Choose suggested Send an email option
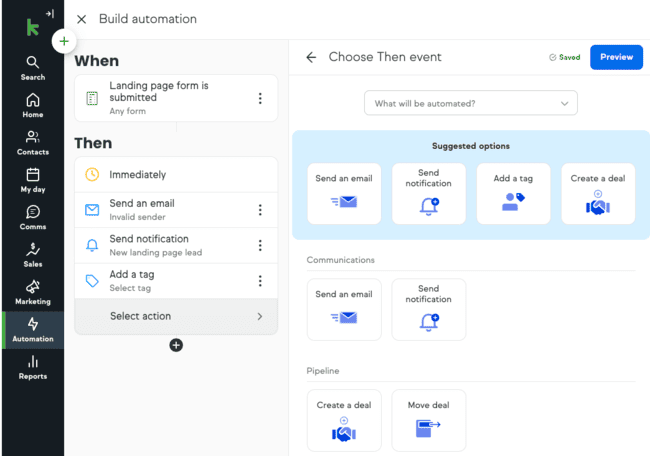The height and width of the screenshot is (456, 650). coord(344,194)
